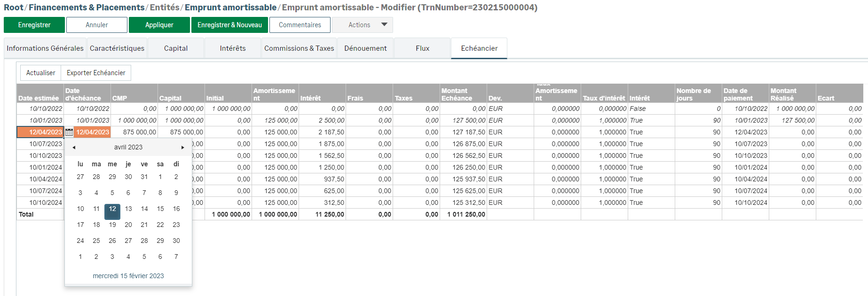The width and height of the screenshot is (868, 296).
Task: Click Appliquer to apply changes
Action: [159, 25]
